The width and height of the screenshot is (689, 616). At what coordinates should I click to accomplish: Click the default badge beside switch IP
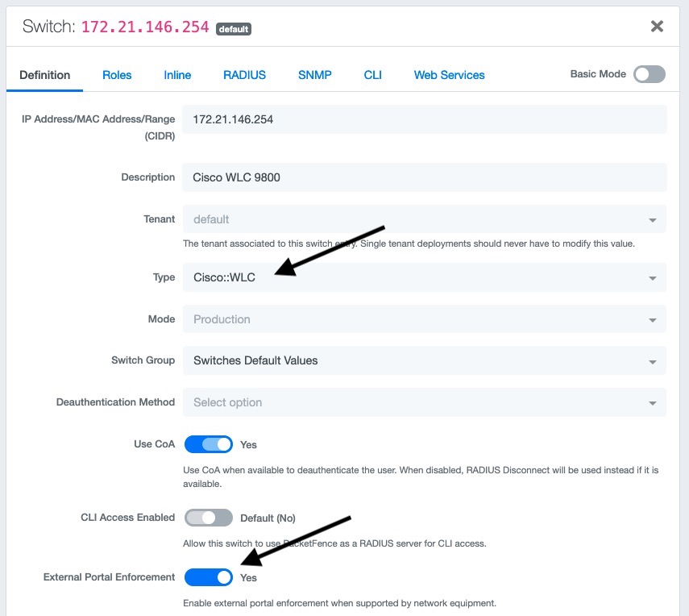coord(234,29)
